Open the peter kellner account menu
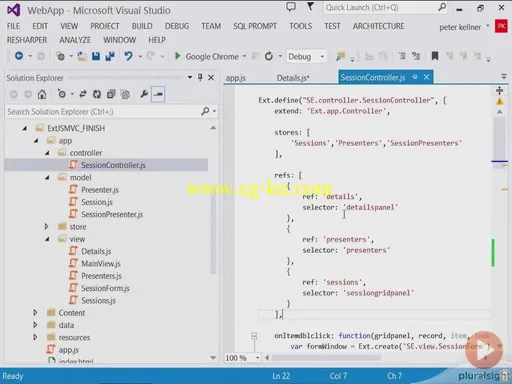The height and width of the screenshot is (384, 512). [x=464, y=27]
